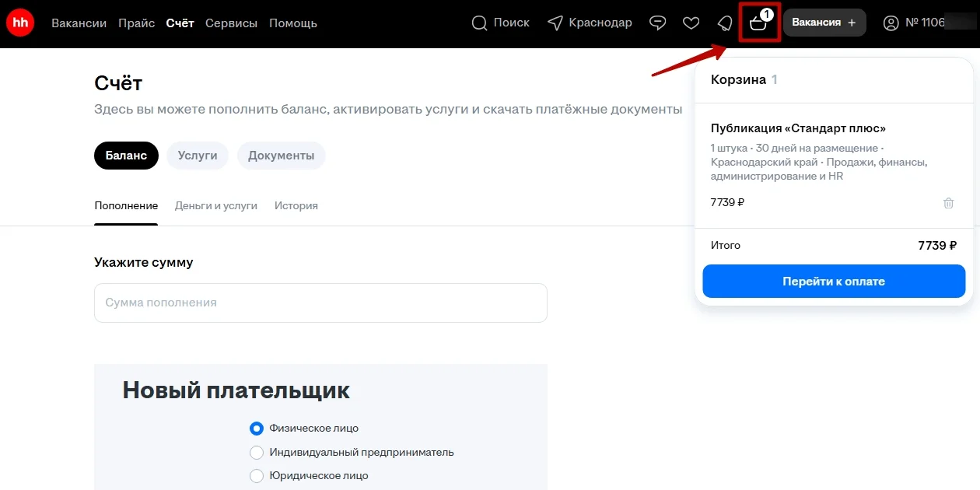Click the Вакансия + button
This screenshot has width=980, height=490.
tap(824, 23)
